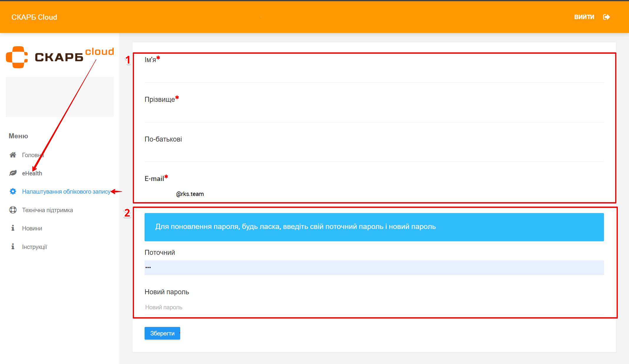Click the ВИЙТИ logout link
Screen dimensions: 629x364
(x=584, y=17)
